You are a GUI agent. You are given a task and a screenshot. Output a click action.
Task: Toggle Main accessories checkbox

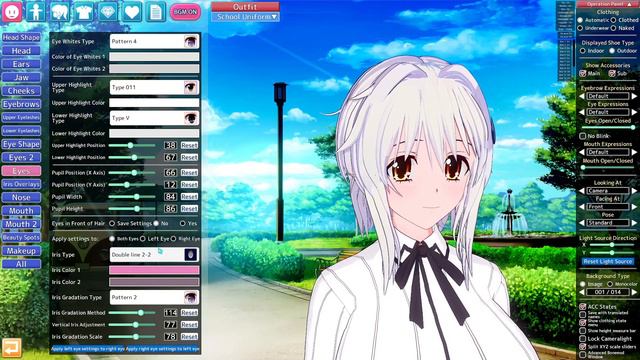pyautogui.click(x=583, y=73)
